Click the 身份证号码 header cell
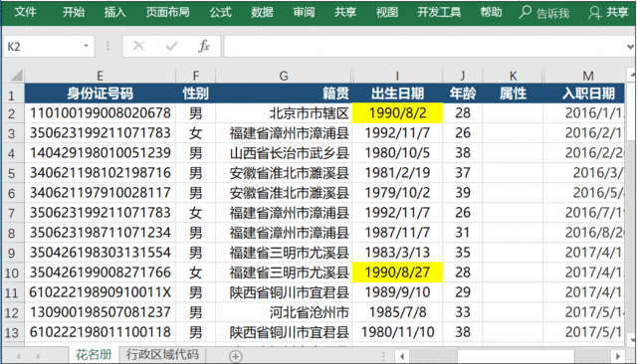This screenshot has height=364, width=637. click(100, 93)
